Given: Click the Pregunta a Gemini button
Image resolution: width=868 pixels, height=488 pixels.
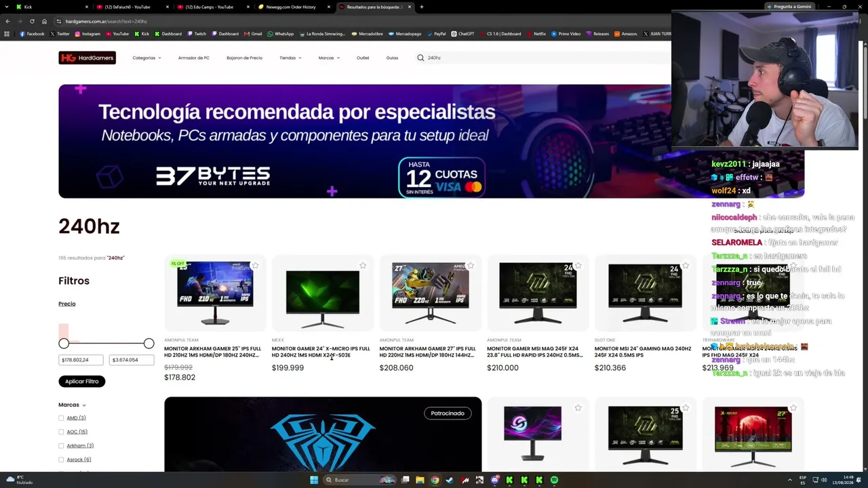Looking at the screenshot, I should click(789, 7).
